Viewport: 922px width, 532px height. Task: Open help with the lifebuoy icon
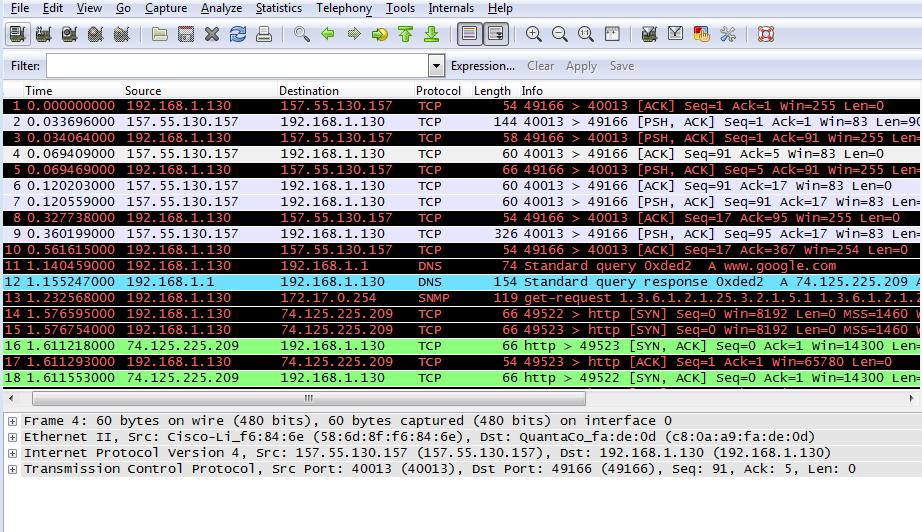point(766,34)
